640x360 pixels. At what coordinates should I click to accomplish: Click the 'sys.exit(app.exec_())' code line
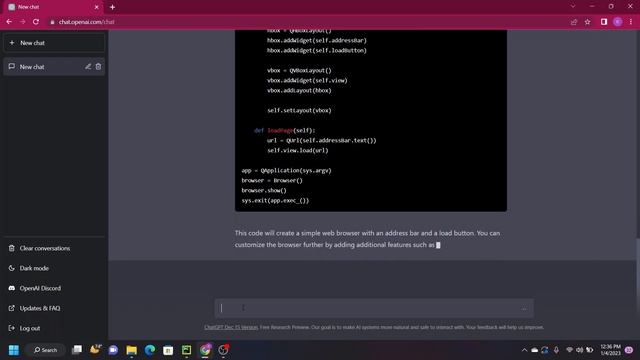coord(275,200)
